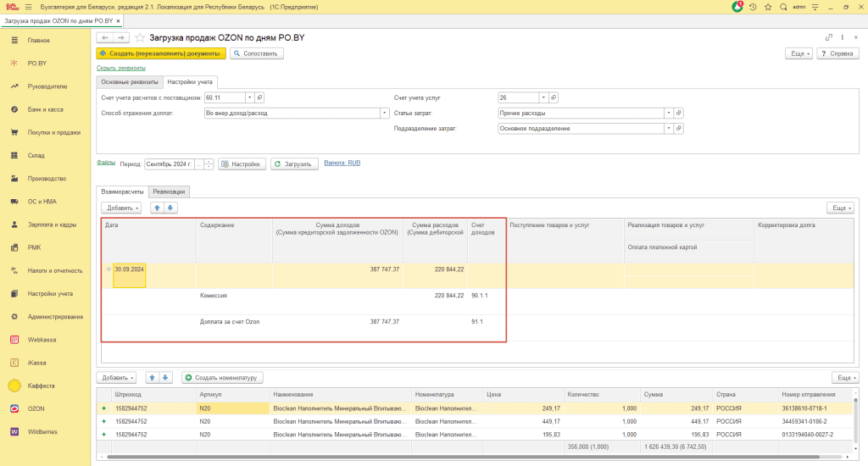This screenshot has width=868, height=466.
Task: Add form to favorites with star icon
Action: (x=140, y=37)
